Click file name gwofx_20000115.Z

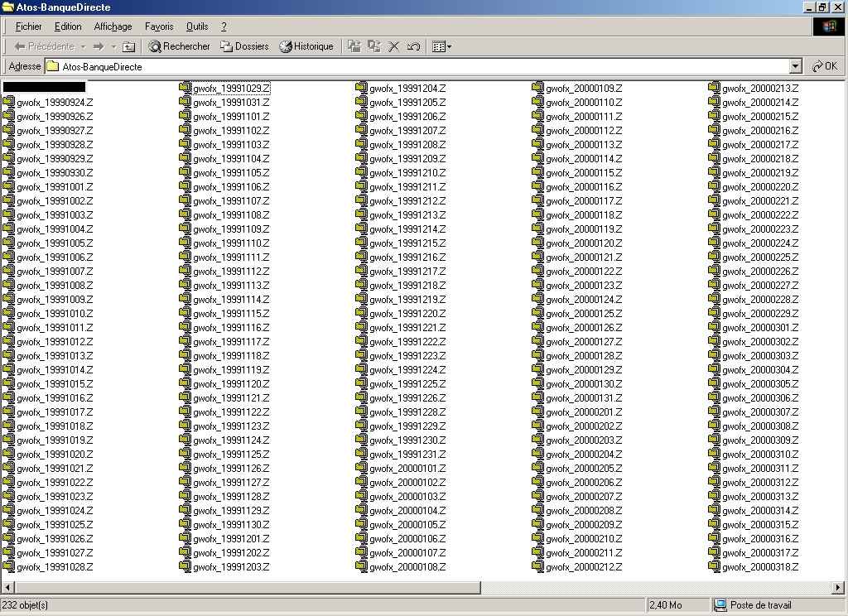[584, 173]
